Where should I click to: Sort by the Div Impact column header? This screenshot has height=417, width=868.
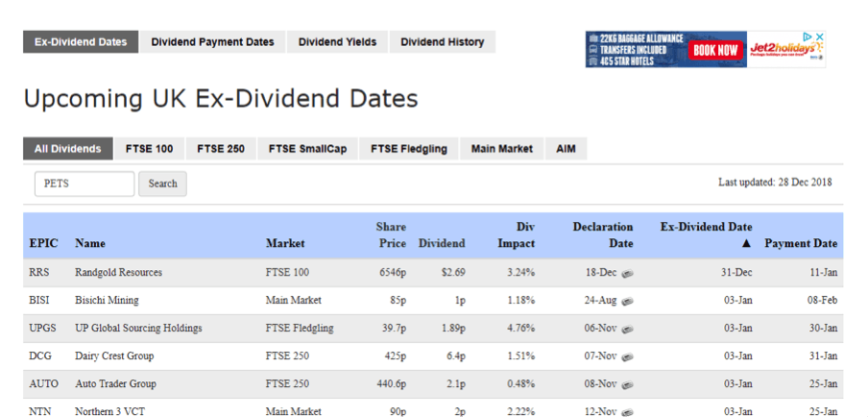click(x=517, y=235)
